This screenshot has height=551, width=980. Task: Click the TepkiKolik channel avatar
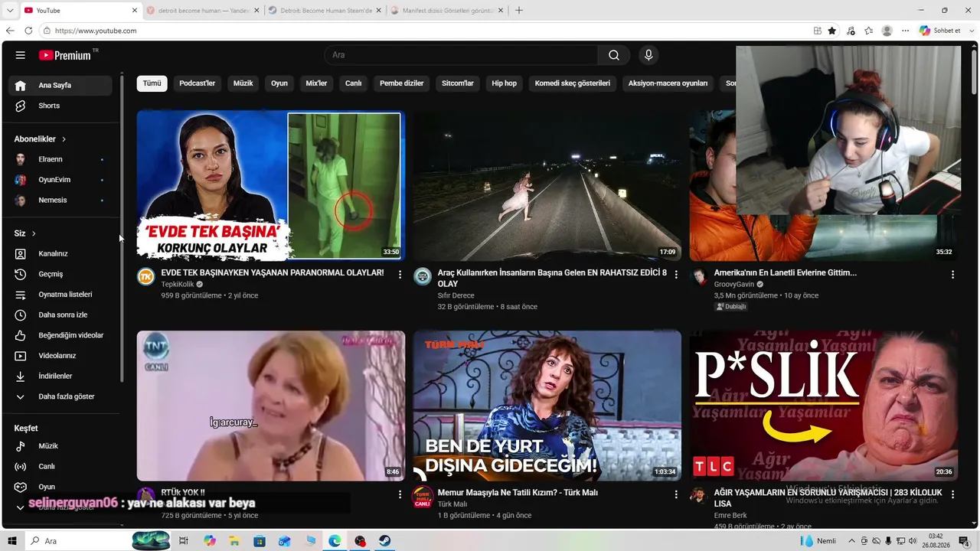click(145, 277)
